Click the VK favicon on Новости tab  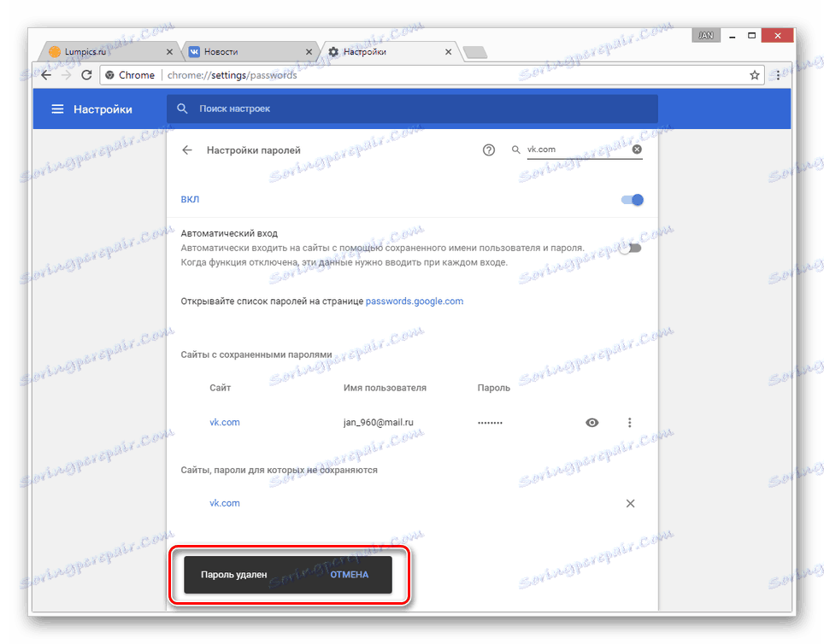coord(194,51)
